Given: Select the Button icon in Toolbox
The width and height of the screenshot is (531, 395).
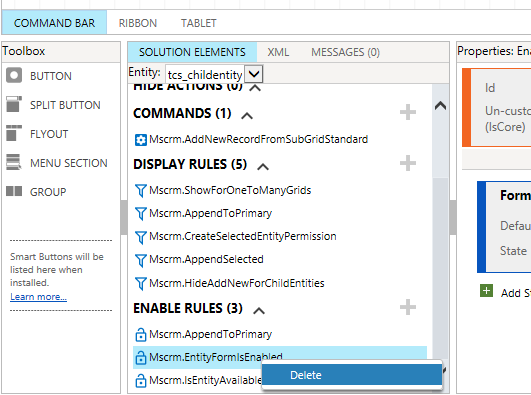Looking at the screenshot, I should [14, 75].
